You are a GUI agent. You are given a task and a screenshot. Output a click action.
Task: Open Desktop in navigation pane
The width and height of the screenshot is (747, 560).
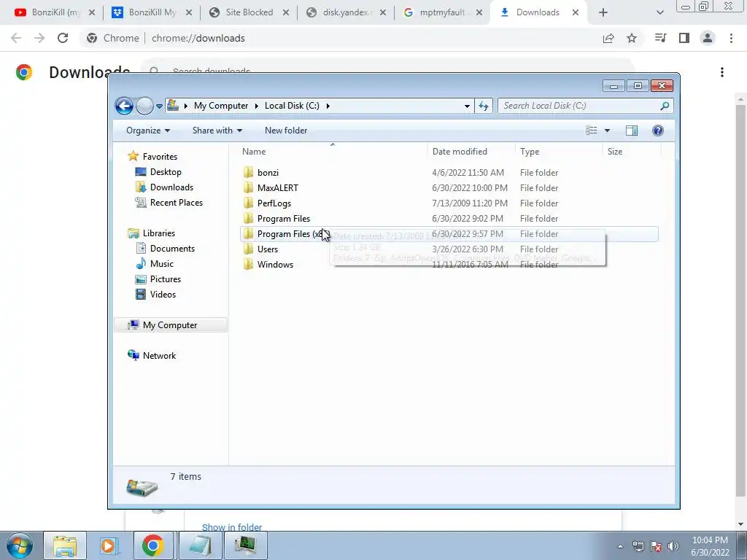click(x=158, y=171)
